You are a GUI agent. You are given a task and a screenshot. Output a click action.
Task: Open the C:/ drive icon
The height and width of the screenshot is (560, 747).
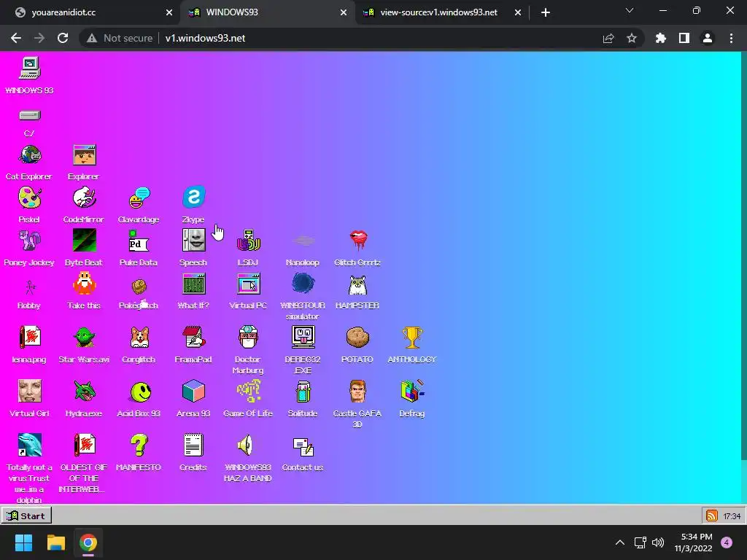(29, 115)
